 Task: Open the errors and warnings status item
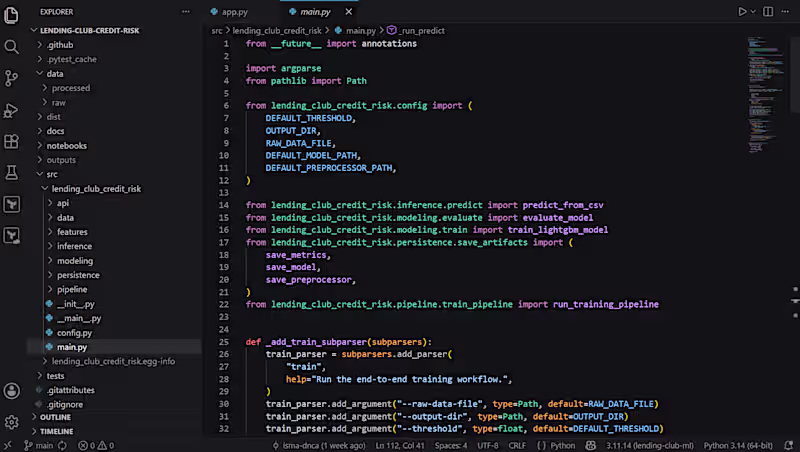click(x=96, y=445)
